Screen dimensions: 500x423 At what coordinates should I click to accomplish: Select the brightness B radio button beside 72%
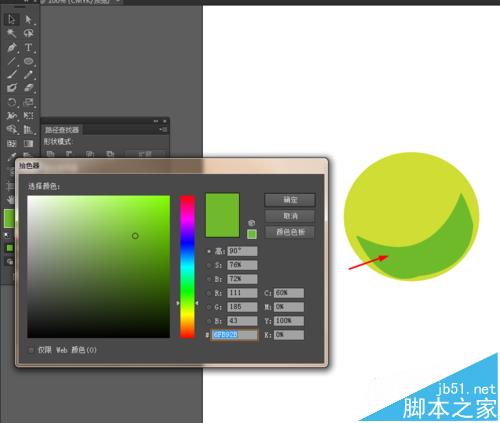click(209, 279)
